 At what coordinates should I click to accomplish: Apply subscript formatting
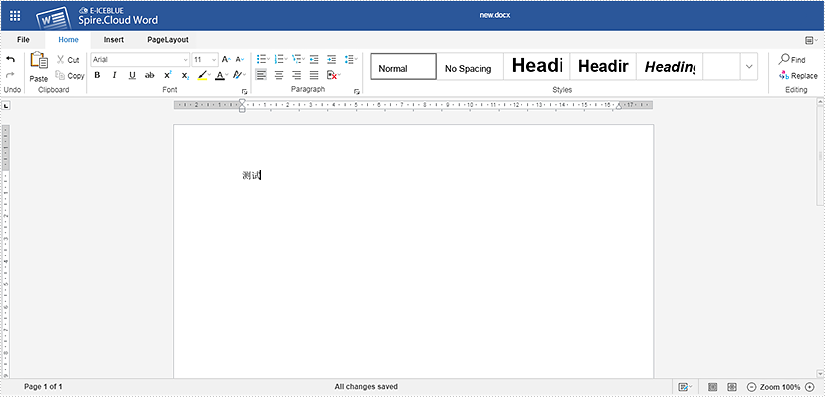pos(185,75)
